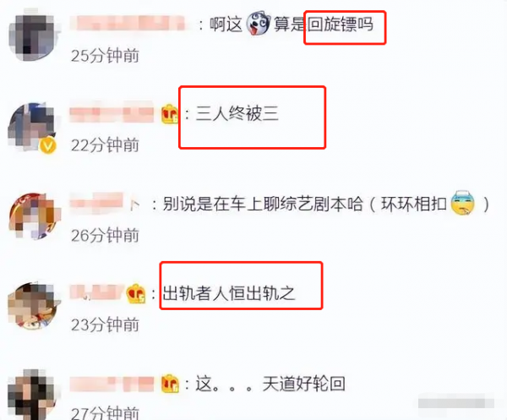Click the crown level badge before 出轨者人恒出轨之
The height and width of the screenshot is (420, 507).
136,293
